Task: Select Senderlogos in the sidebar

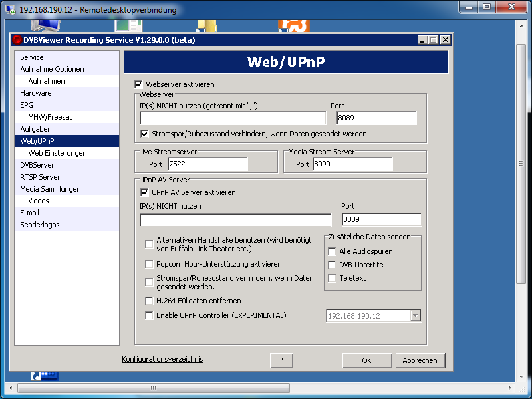Action: pyautogui.click(x=67, y=225)
